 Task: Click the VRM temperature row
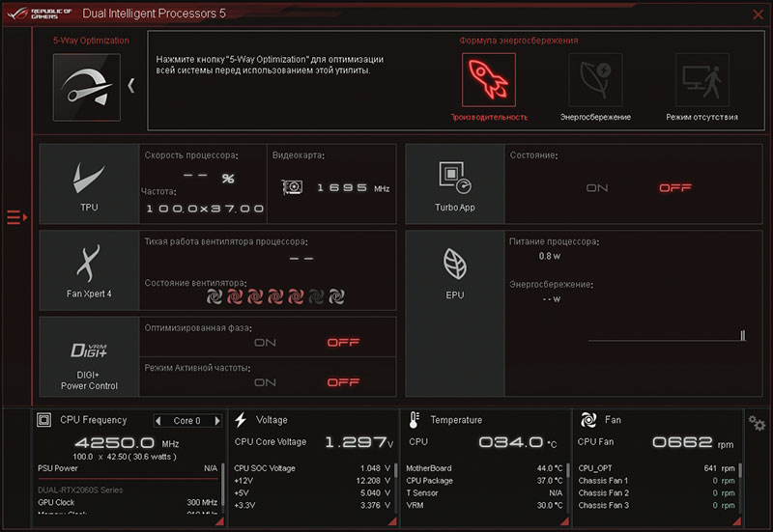click(484, 505)
